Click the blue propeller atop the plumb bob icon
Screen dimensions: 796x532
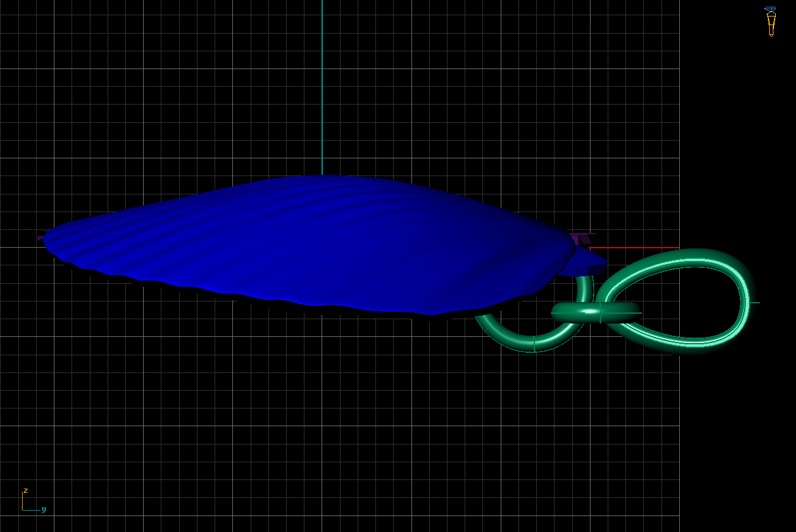pos(770,9)
